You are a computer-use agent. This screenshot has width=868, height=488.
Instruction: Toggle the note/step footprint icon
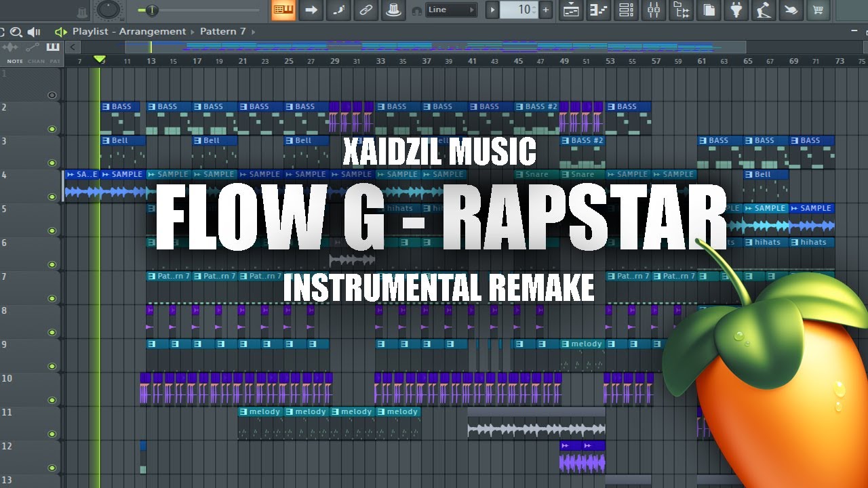tap(338, 9)
